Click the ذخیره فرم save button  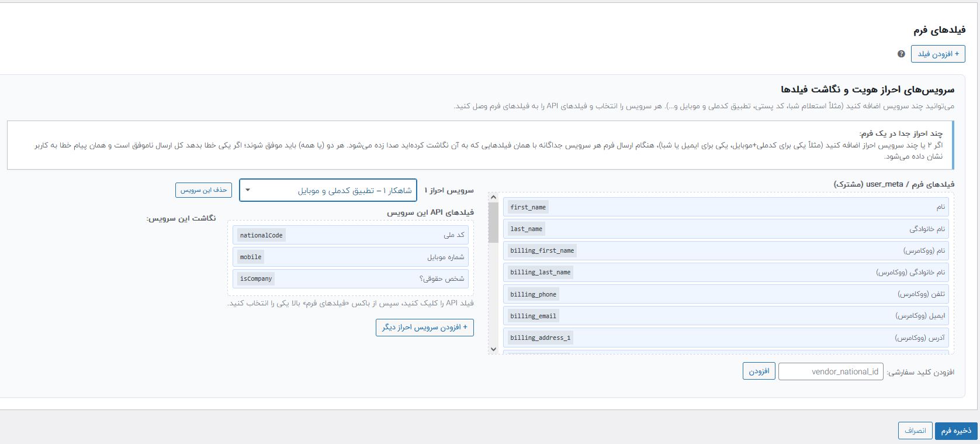[x=955, y=431]
